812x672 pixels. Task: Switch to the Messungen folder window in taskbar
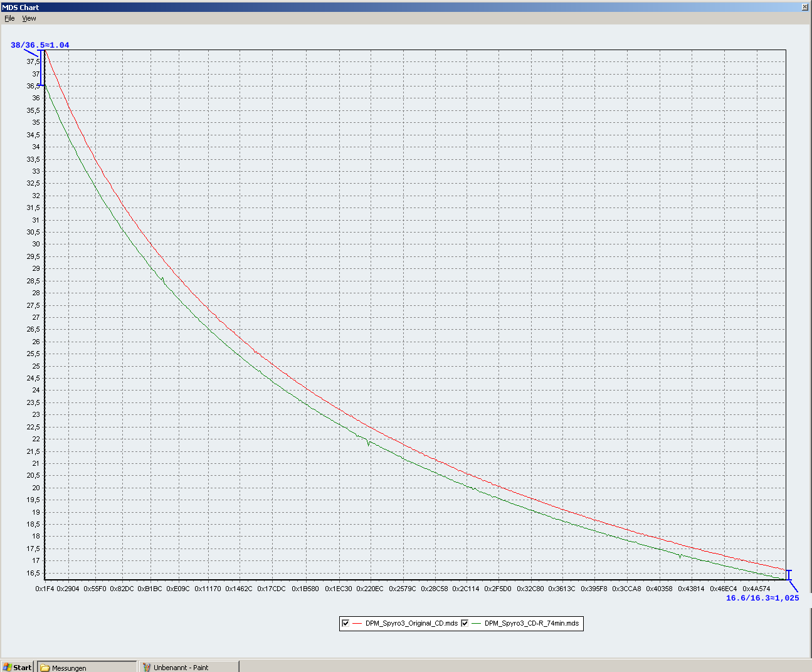[87, 667]
